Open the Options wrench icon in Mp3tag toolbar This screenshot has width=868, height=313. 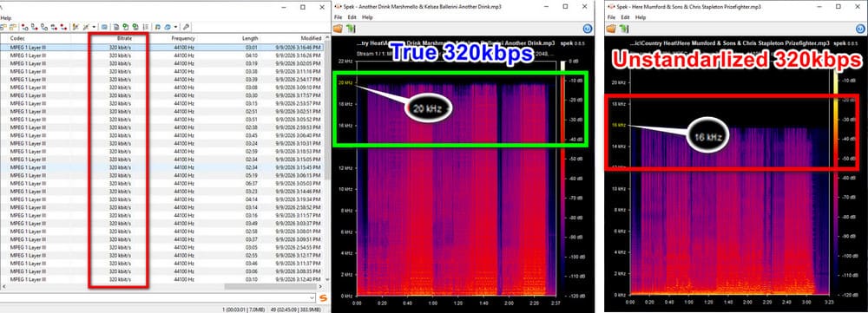point(186,27)
